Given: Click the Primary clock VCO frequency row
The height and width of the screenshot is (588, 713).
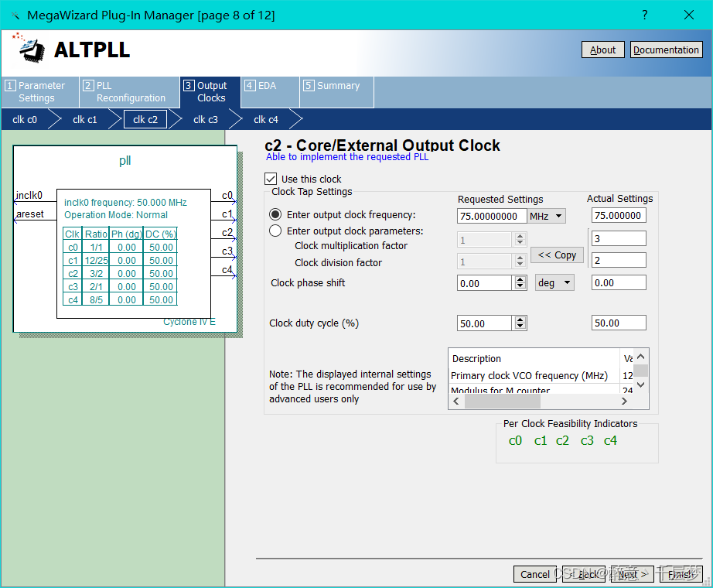Looking at the screenshot, I should 541,375.
